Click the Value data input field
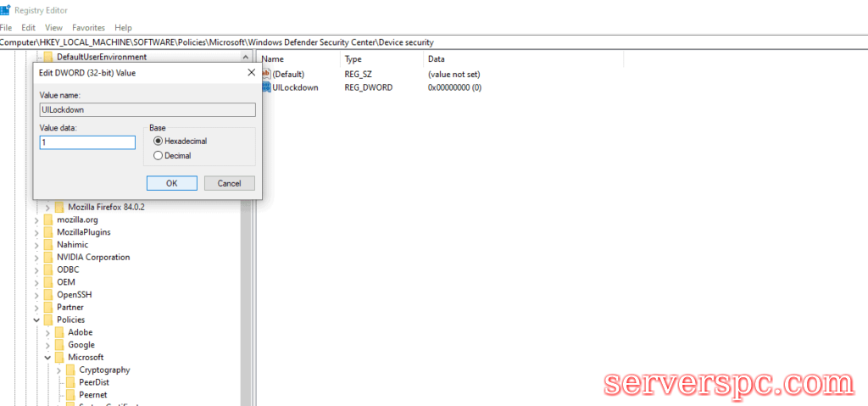Image resolution: width=868 pixels, height=406 pixels. click(x=87, y=142)
